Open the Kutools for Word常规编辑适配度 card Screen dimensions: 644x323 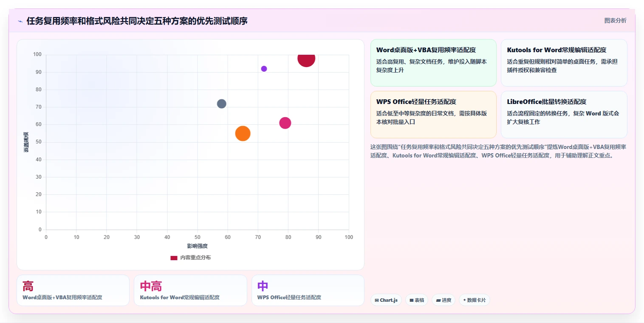564,63
